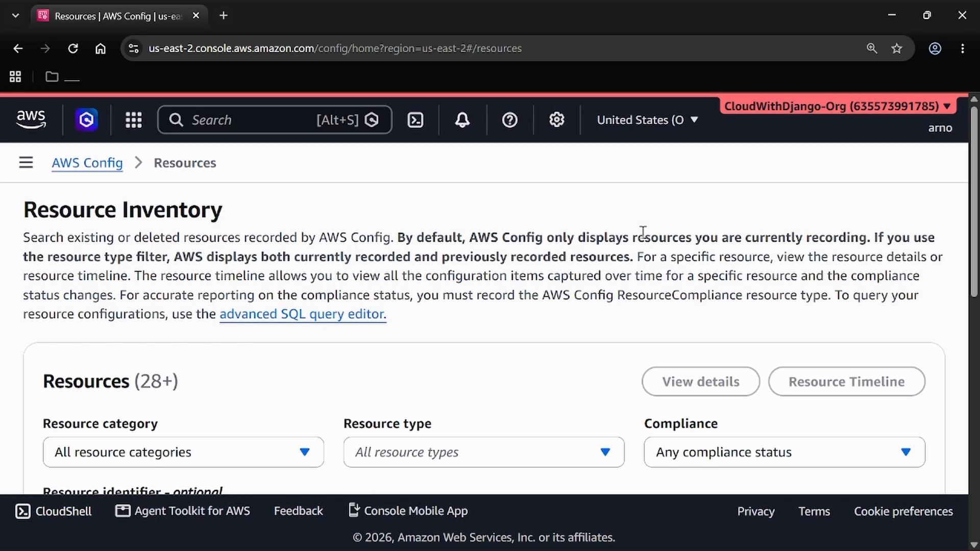Go to AWS Config breadcrumb link
Image resolution: width=980 pixels, height=551 pixels.
87,163
